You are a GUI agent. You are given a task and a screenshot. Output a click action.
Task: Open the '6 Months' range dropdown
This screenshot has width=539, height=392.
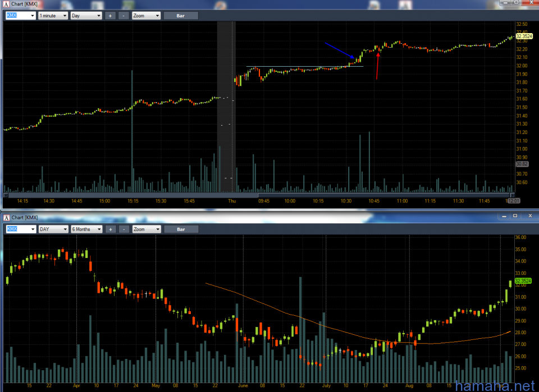click(x=86, y=229)
